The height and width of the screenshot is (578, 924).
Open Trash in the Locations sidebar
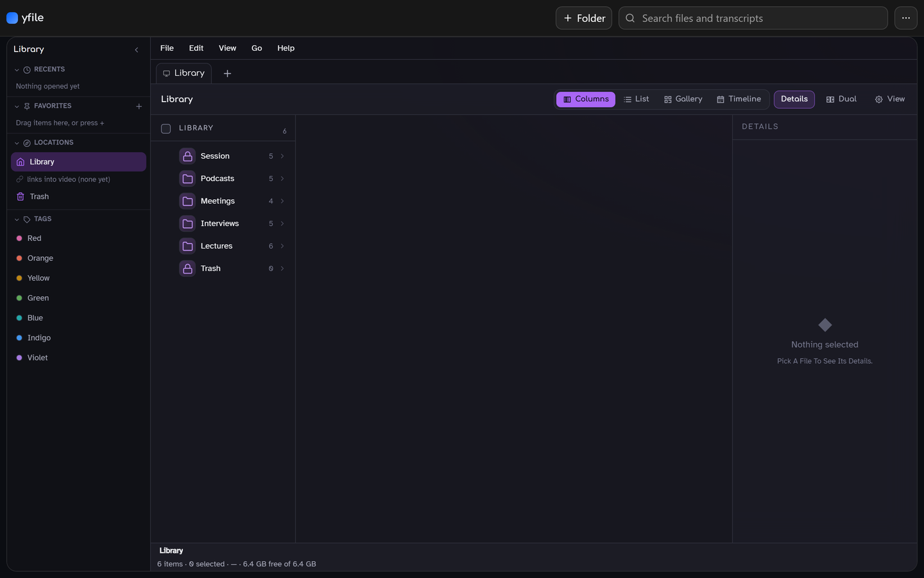click(78, 197)
